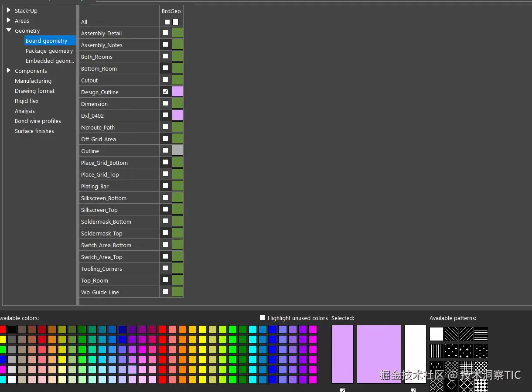The width and height of the screenshot is (532, 392).
Task: Click the large purple Selected color preview
Action: point(379,354)
